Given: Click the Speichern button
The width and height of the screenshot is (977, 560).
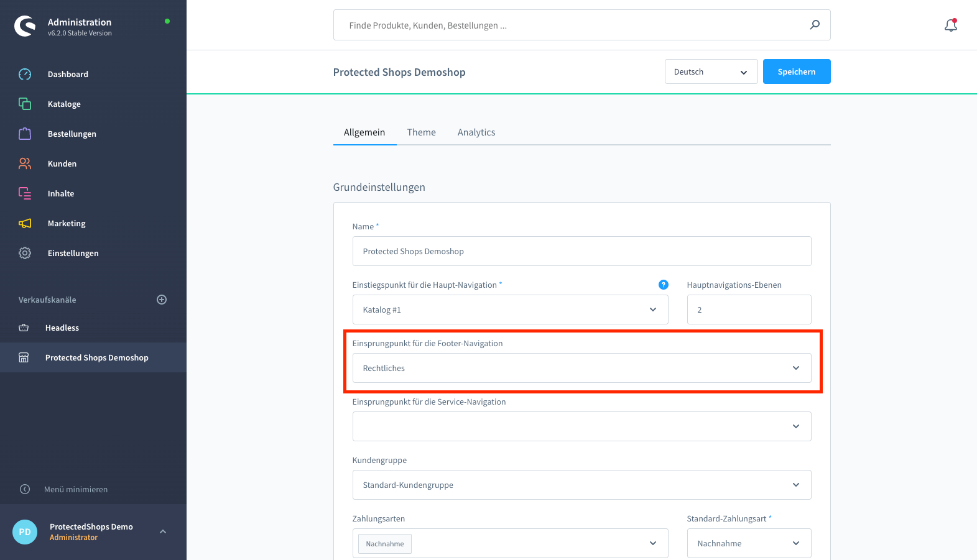Looking at the screenshot, I should coord(796,71).
